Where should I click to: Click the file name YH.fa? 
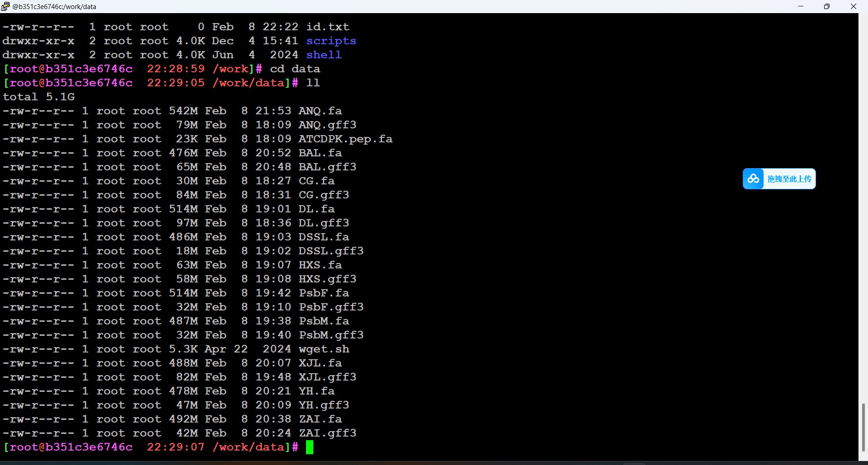pos(316,391)
